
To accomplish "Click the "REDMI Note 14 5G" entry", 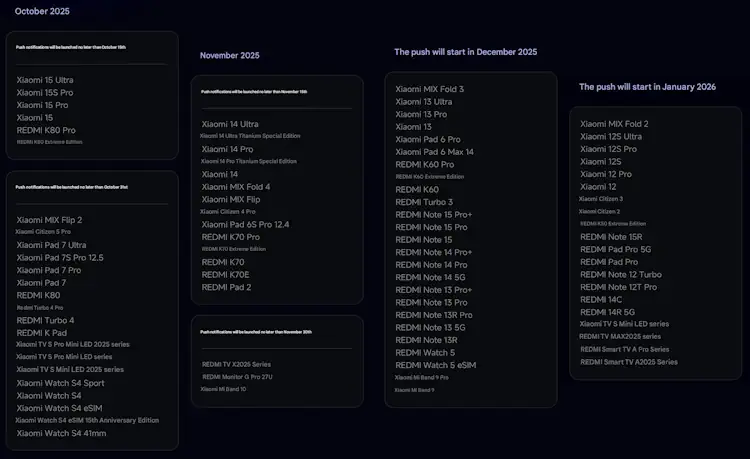I will click(x=430, y=277).
